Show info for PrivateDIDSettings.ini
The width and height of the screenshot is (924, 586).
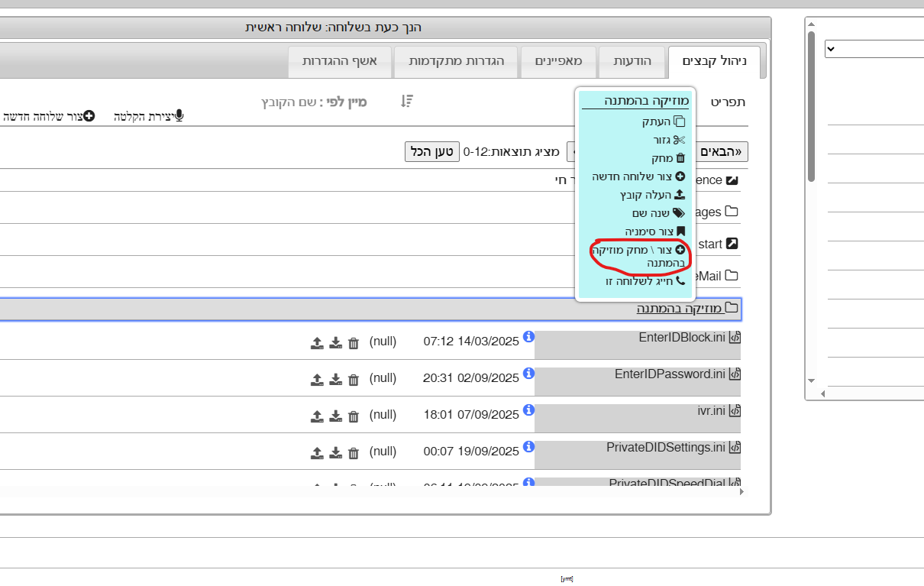pos(528,447)
